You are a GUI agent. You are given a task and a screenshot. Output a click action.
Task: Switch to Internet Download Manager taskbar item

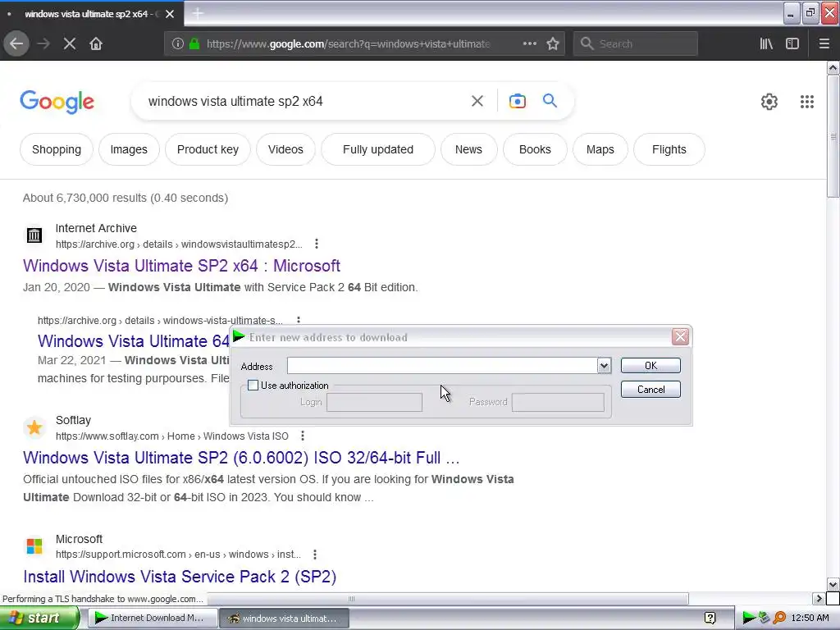coord(153,619)
